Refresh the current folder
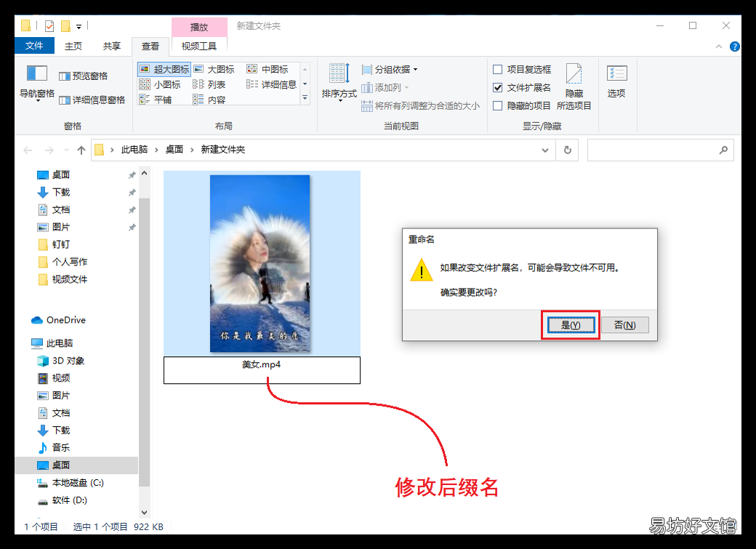Viewport: 756px width, 549px height. 568,150
